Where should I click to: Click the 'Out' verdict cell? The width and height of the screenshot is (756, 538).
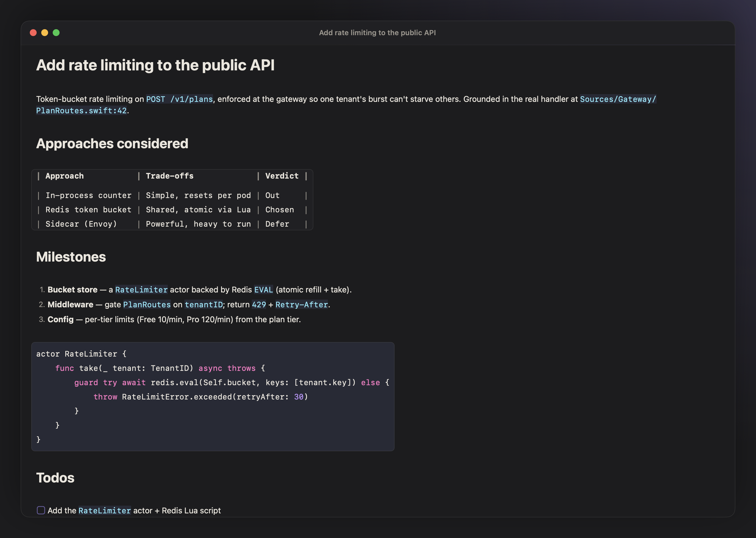pos(272,195)
